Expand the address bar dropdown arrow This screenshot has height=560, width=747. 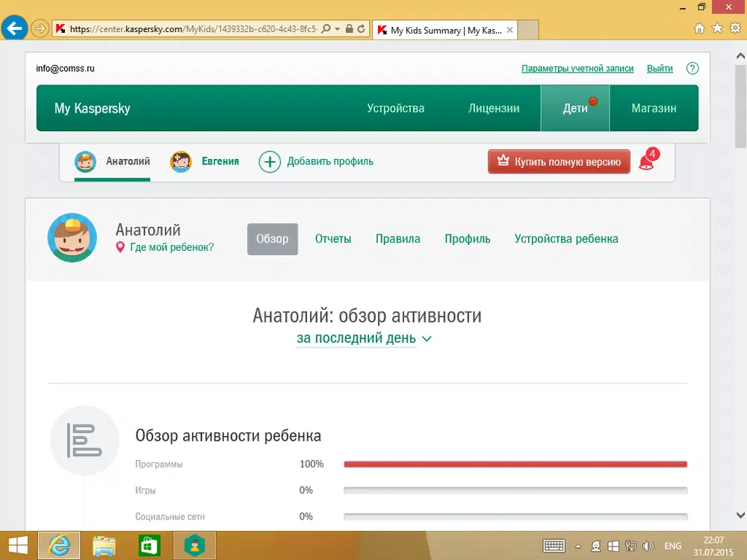(338, 28)
